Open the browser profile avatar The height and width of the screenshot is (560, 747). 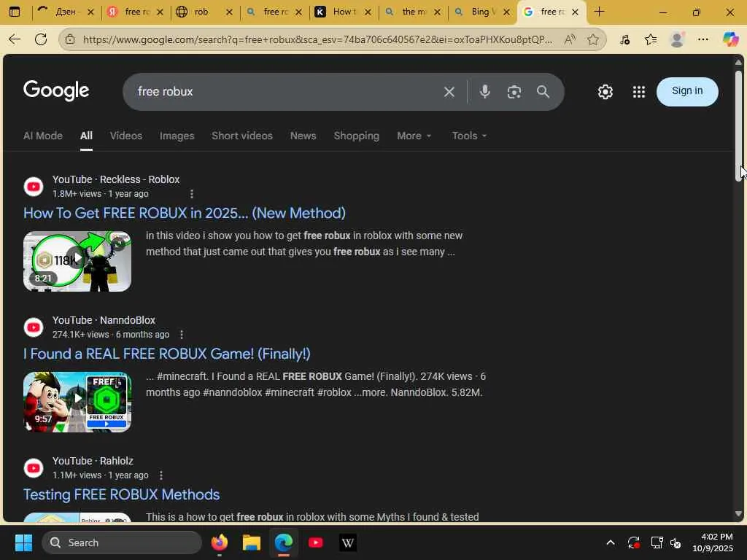[677, 39]
